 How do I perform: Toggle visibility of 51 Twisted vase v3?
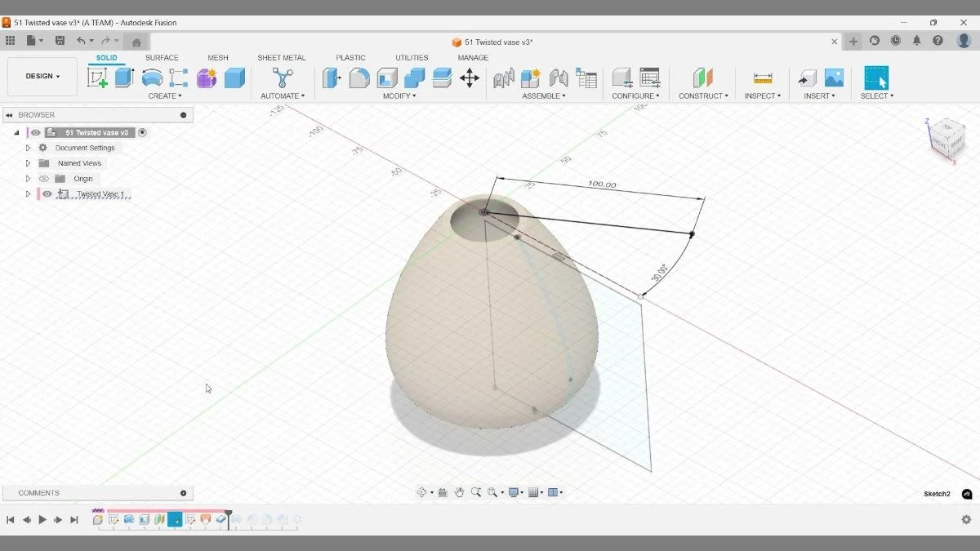coord(34,132)
